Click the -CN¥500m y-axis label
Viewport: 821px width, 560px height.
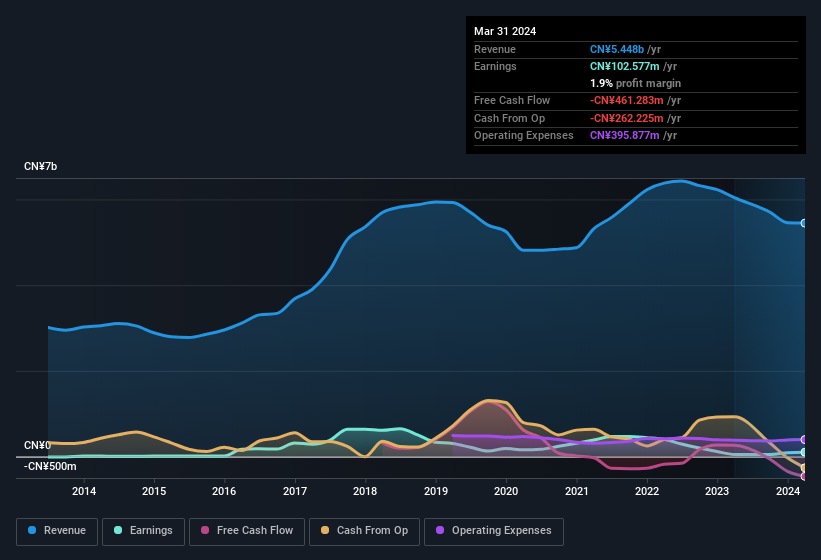pos(50,466)
